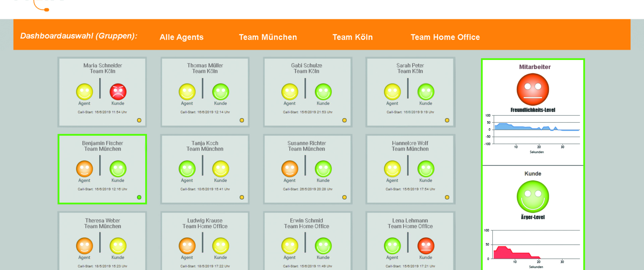
Task: Click the large red Mitarbeiter smiley
Action: point(532,89)
